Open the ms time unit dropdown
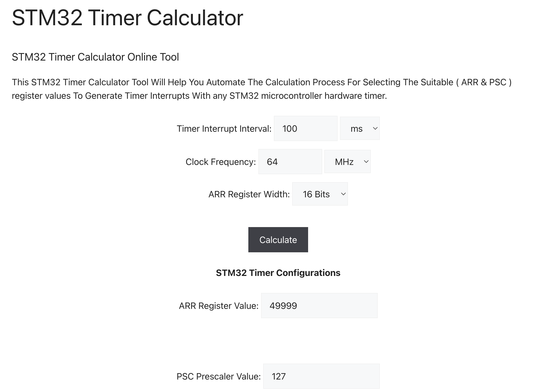The width and height of the screenshot is (536, 392). (360, 129)
